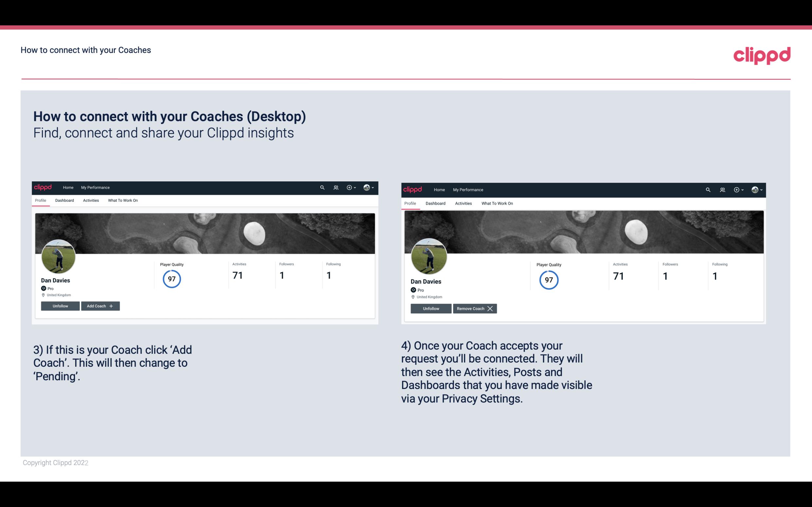Expand 'My Performance' dropdown left navbar
This screenshot has width=812, height=507.
(x=95, y=187)
